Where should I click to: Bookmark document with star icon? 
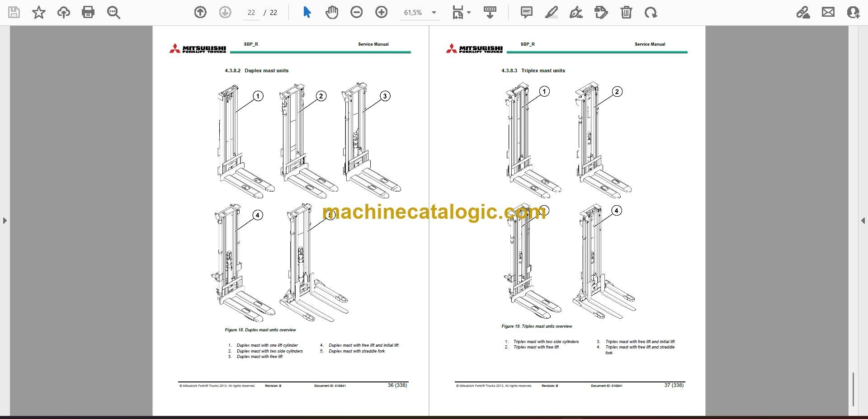39,12
